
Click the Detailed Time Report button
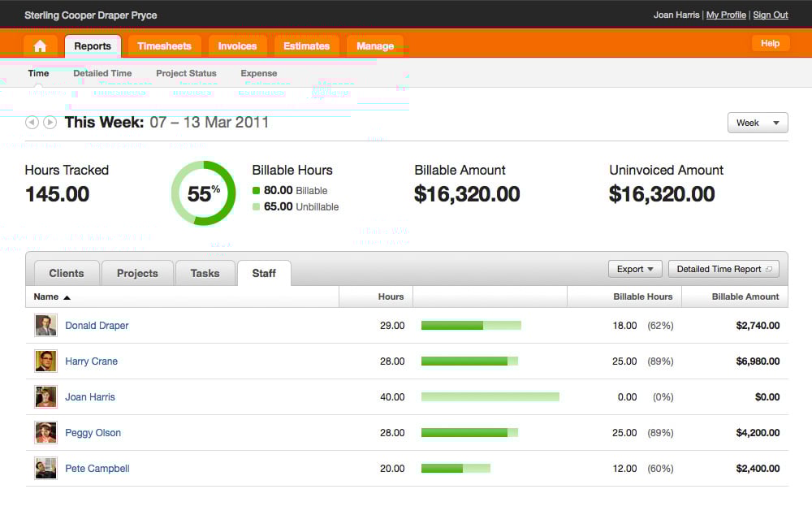(x=724, y=269)
